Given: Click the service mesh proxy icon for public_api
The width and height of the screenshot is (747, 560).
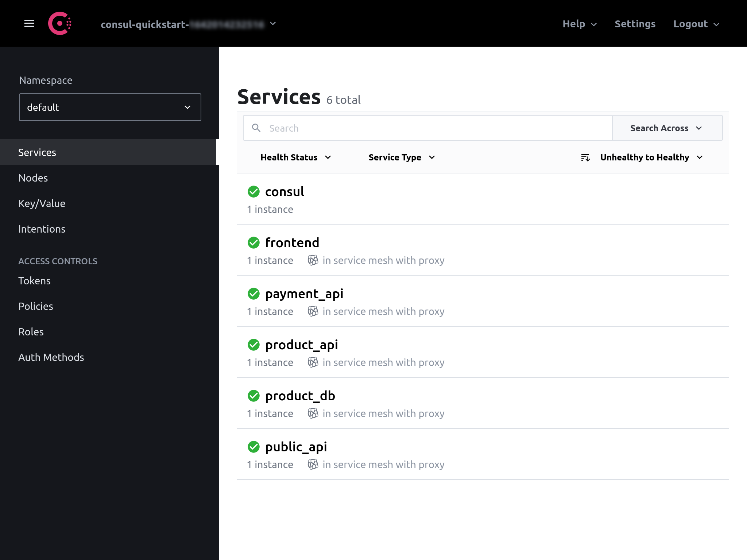Looking at the screenshot, I should [x=311, y=463].
